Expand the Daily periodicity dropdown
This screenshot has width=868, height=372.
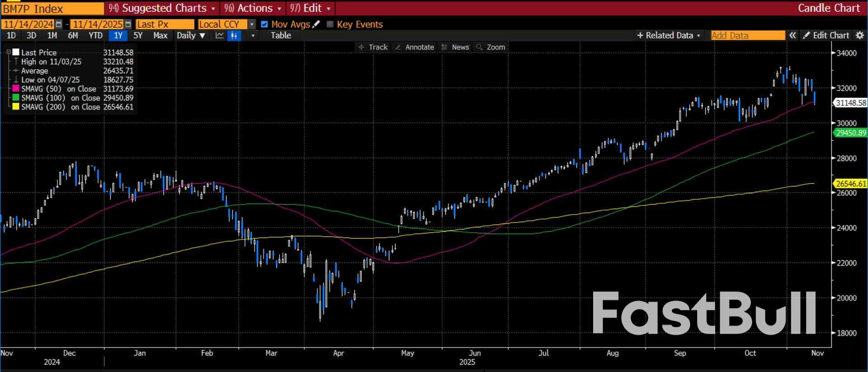coord(191,36)
